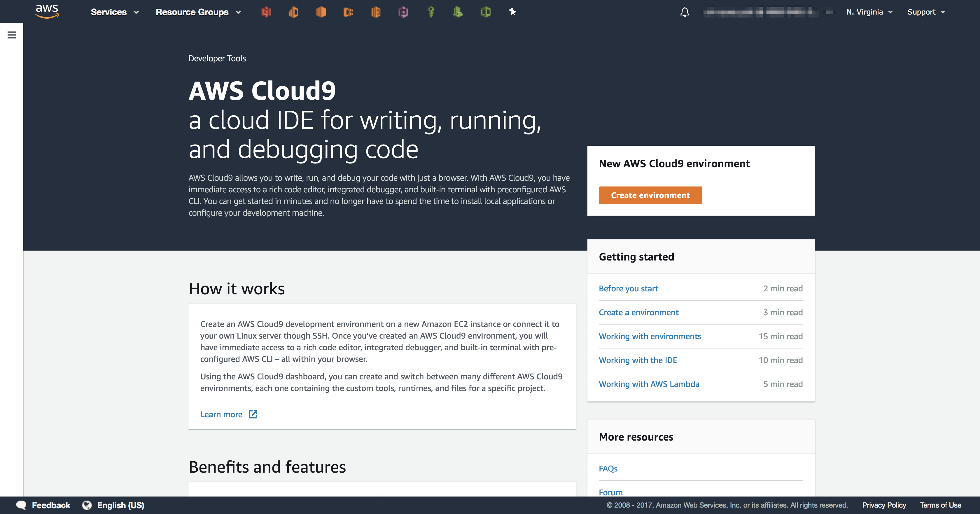The width and height of the screenshot is (980, 514).
Task: Click the pin icon in the navigation bar
Action: click(512, 12)
